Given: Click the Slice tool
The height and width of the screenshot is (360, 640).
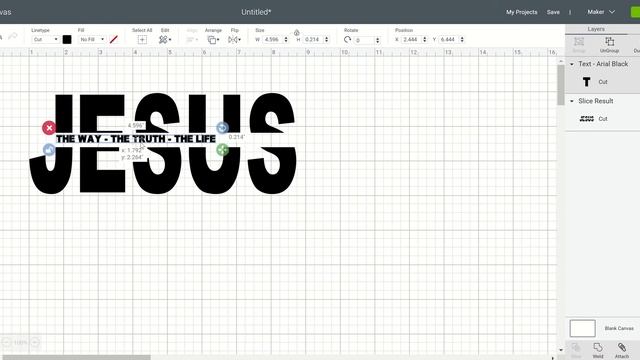Looking at the screenshot, I should pos(576,350).
